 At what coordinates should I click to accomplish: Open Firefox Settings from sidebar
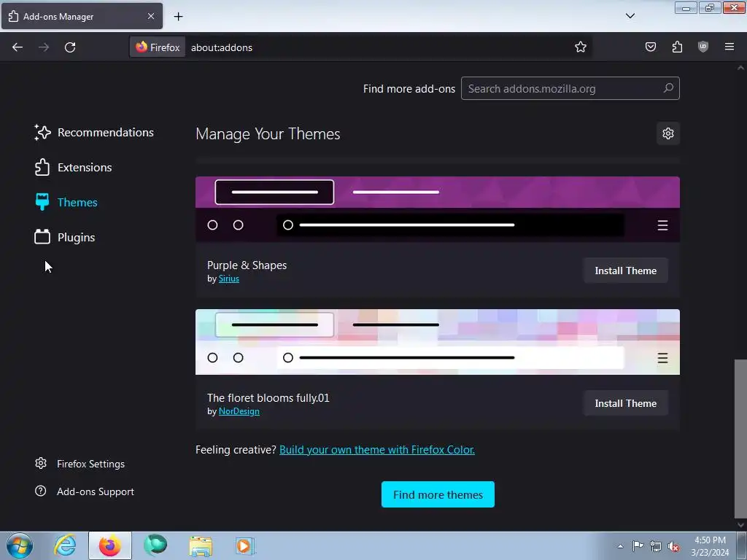pyautogui.click(x=80, y=464)
